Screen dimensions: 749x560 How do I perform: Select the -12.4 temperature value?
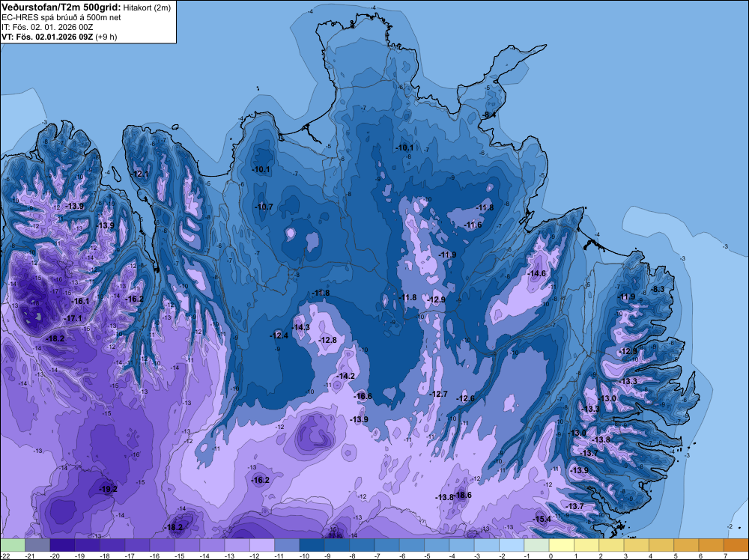click(x=279, y=335)
